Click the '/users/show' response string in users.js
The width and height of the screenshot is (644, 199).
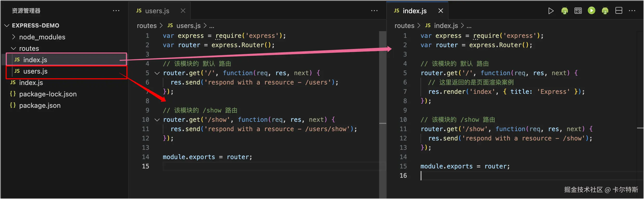click(277, 129)
